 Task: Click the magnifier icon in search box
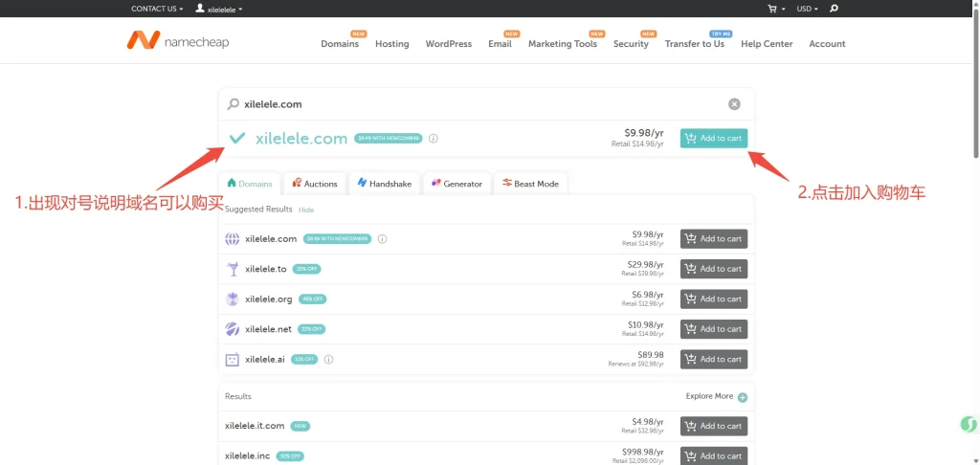pyautogui.click(x=233, y=104)
